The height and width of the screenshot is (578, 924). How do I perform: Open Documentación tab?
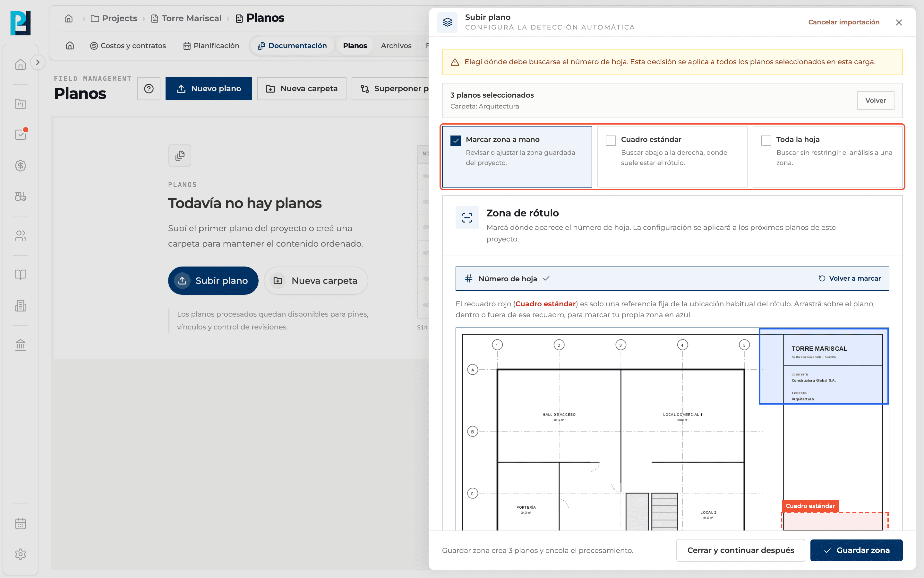(293, 46)
